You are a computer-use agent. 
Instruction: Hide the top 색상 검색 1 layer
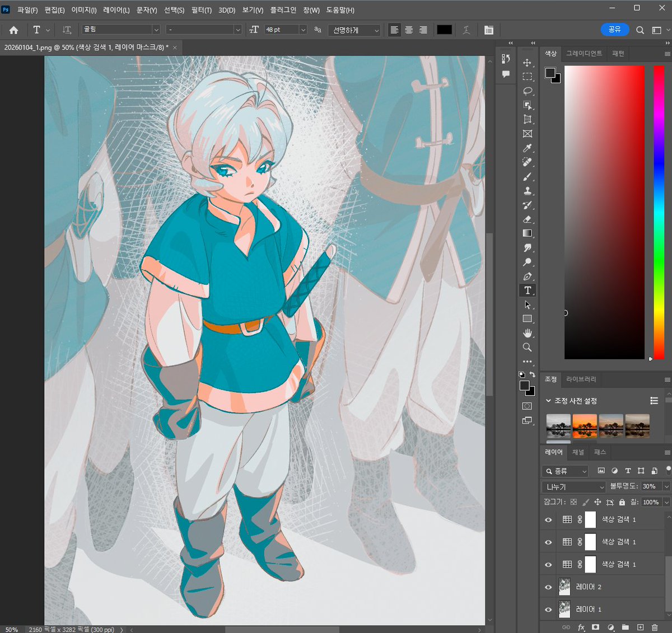[548, 520]
